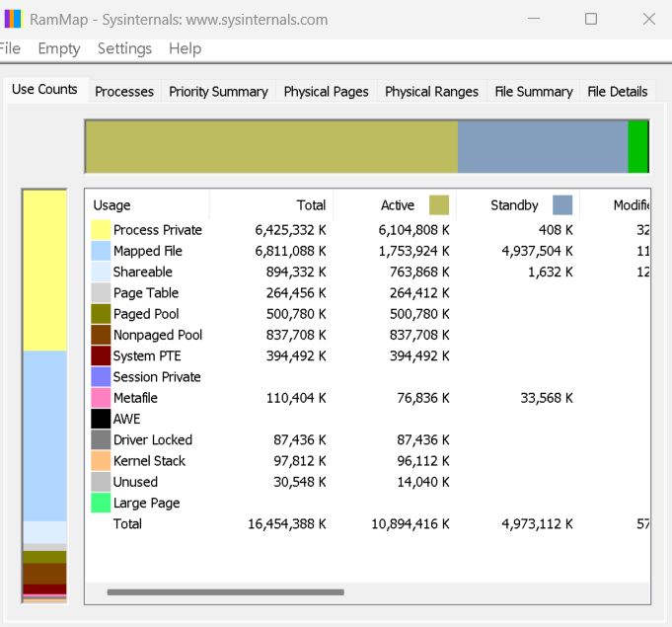Click the black AWE swatch
The width and height of the screenshot is (672, 627).
pyautogui.click(x=101, y=419)
